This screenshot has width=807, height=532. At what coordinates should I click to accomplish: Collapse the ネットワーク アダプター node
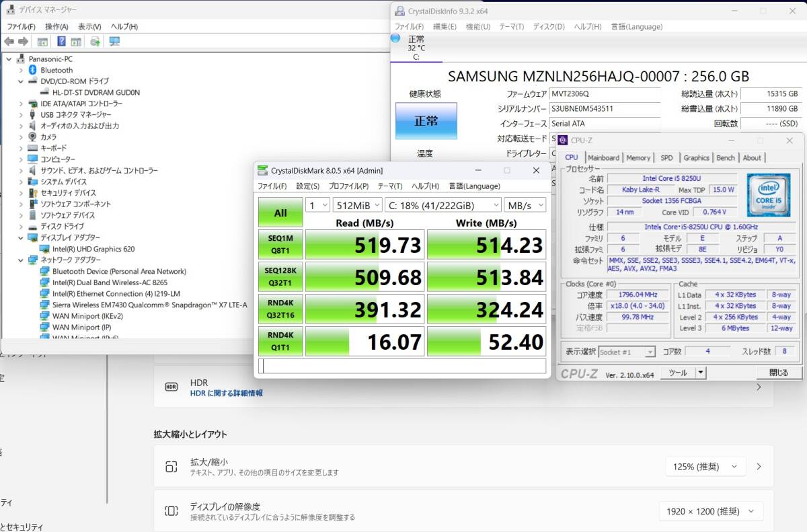(20, 260)
